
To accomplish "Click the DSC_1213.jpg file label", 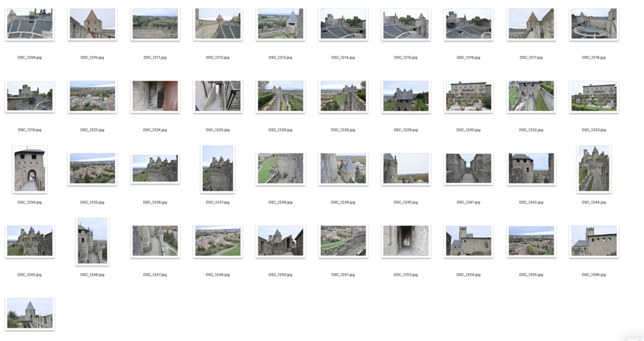I will pos(280,57).
